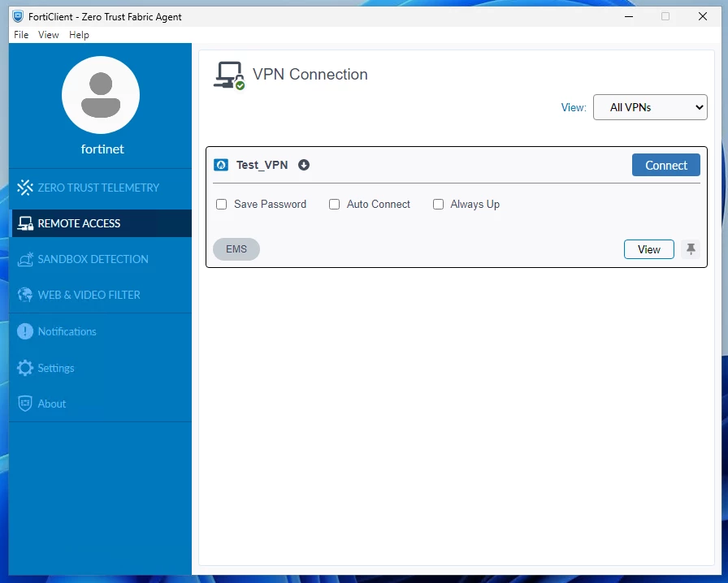
Task: Go to ZERO TRUST TELEMETRY tab
Action: point(100,188)
